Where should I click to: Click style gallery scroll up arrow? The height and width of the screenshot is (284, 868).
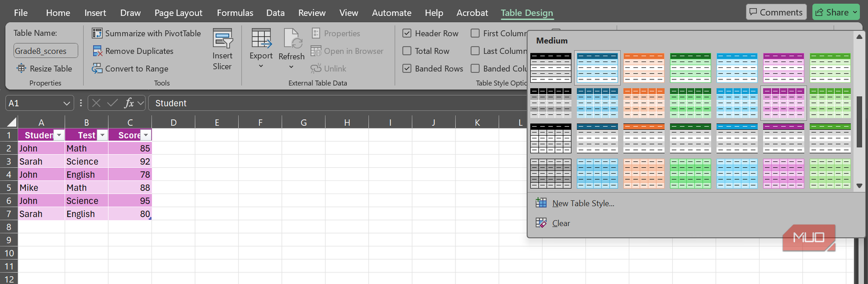(859, 37)
